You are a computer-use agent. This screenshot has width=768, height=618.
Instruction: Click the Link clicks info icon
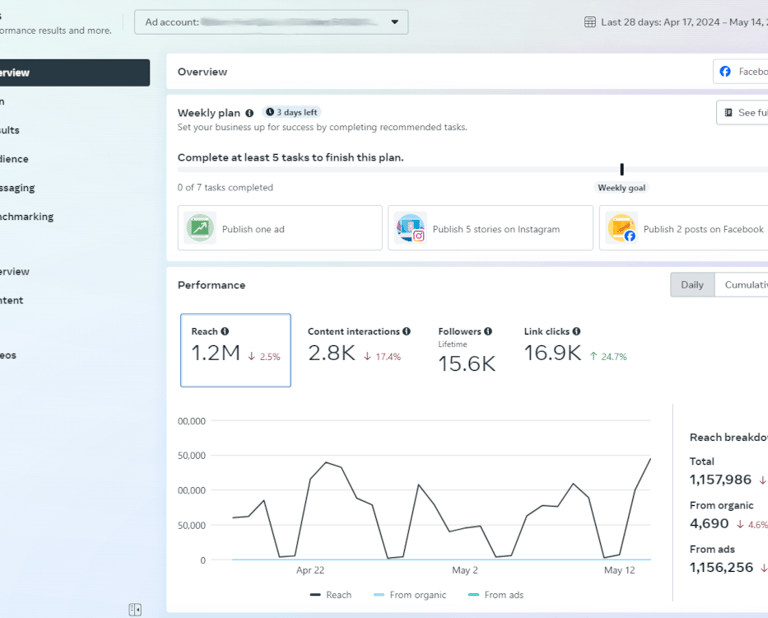pyautogui.click(x=576, y=332)
